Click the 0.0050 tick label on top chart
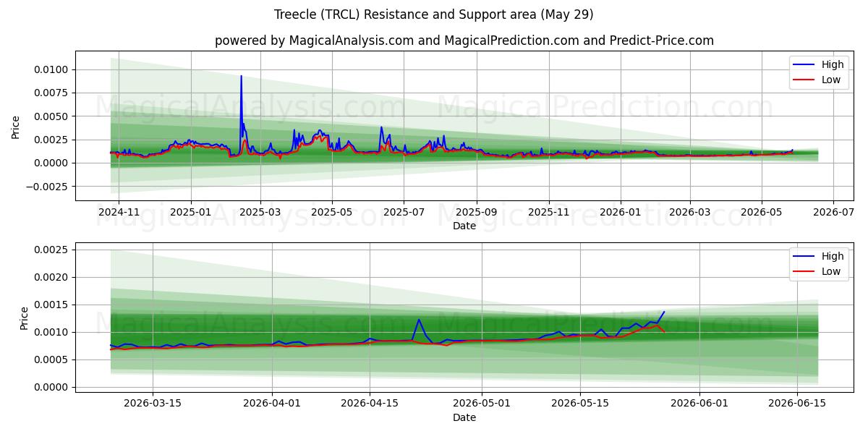This screenshot has height=434, width=868. pyautogui.click(x=51, y=116)
